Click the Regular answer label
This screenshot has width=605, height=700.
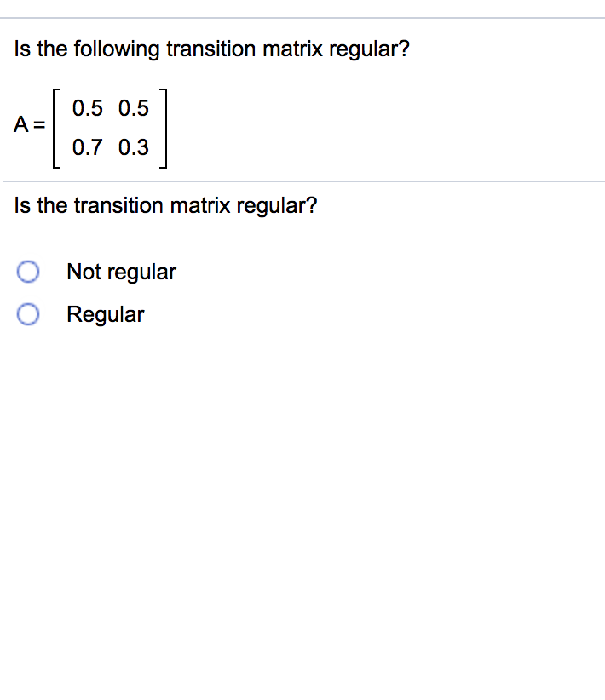(x=105, y=313)
